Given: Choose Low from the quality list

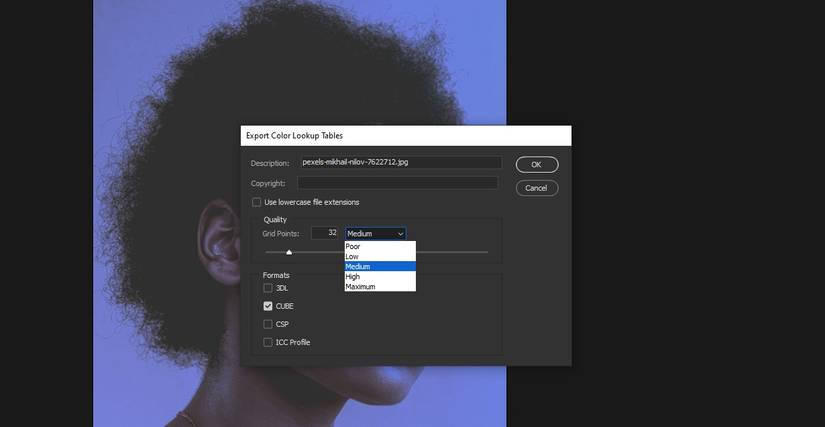Looking at the screenshot, I should tap(380, 257).
